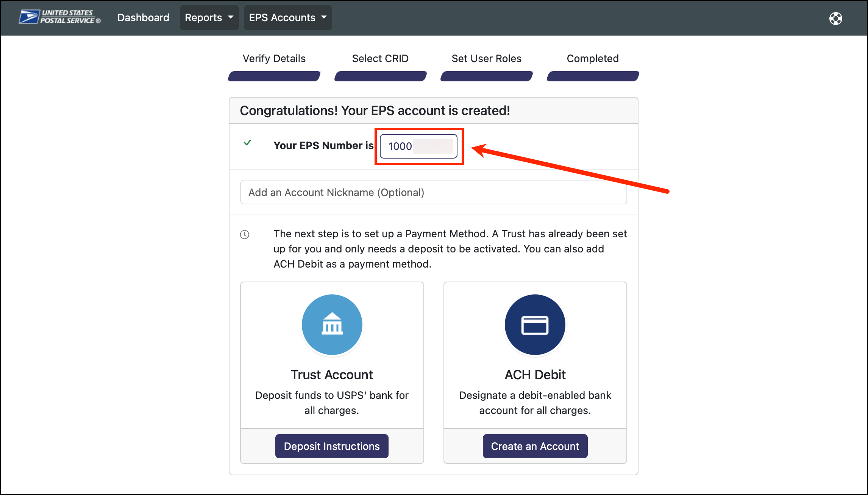The height and width of the screenshot is (495, 868).
Task: Click the Create an Account button
Action: pos(535,446)
